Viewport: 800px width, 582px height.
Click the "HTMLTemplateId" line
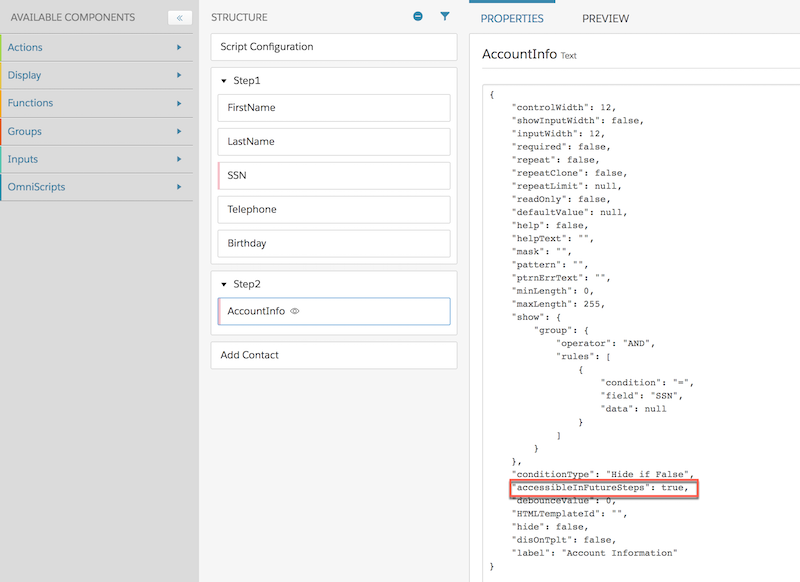point(569,514)
